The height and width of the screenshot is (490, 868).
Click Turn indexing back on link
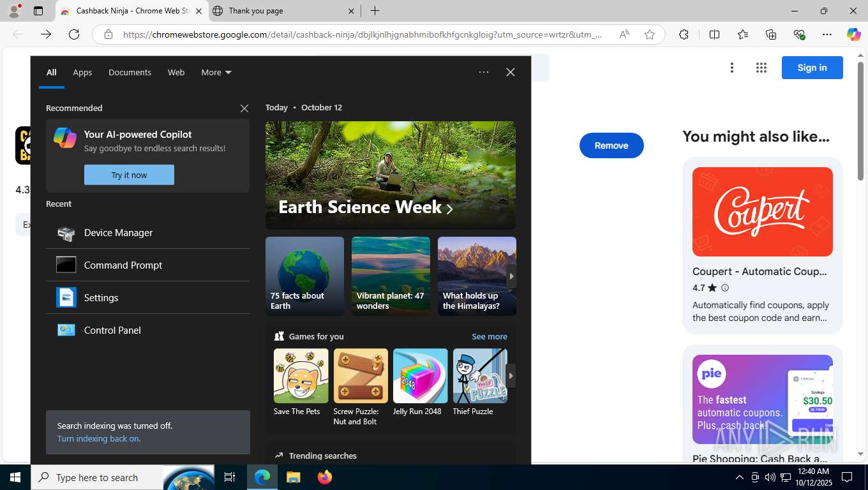coord(99,438)
